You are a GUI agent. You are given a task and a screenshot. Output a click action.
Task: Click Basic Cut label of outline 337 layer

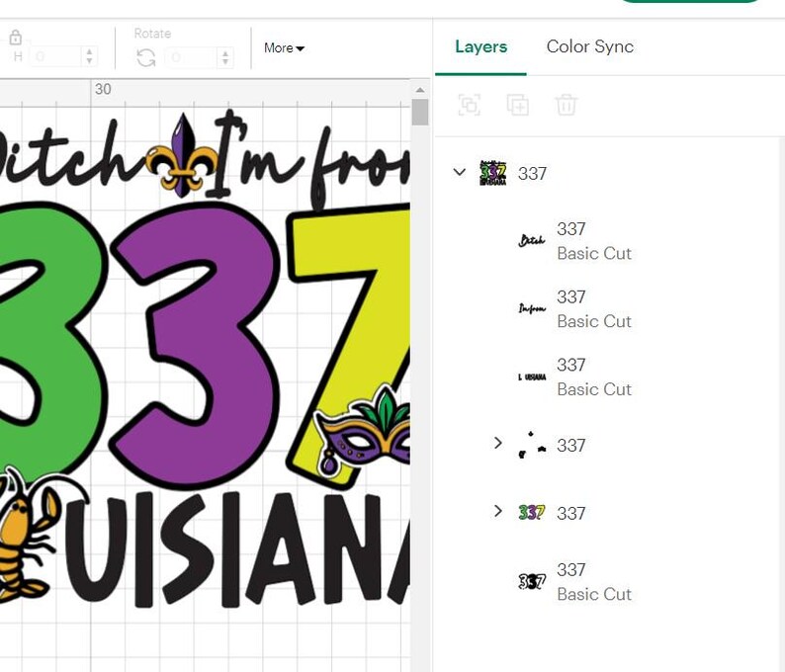pyautogui.click(x=594, y=594)
